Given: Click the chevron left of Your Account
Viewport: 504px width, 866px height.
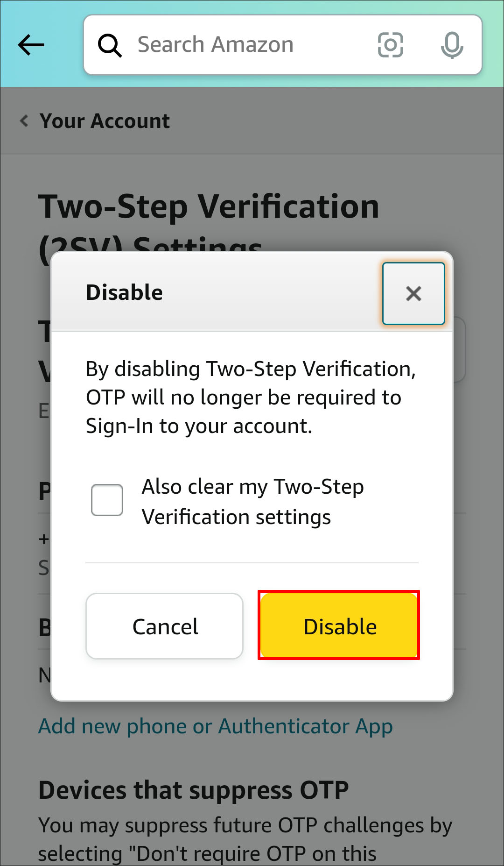Looking at the screenshot, I should (x=24, y=121).
